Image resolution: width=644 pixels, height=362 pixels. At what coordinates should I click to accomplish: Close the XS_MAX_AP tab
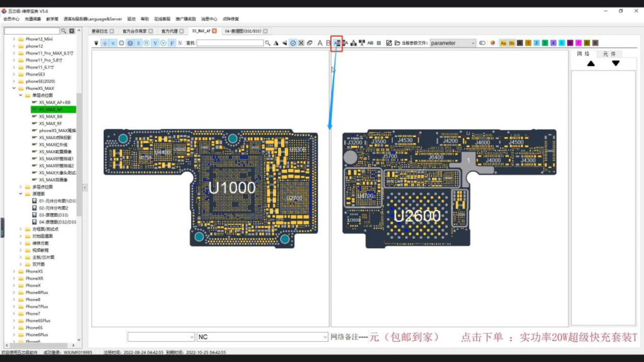coord(214,31)
